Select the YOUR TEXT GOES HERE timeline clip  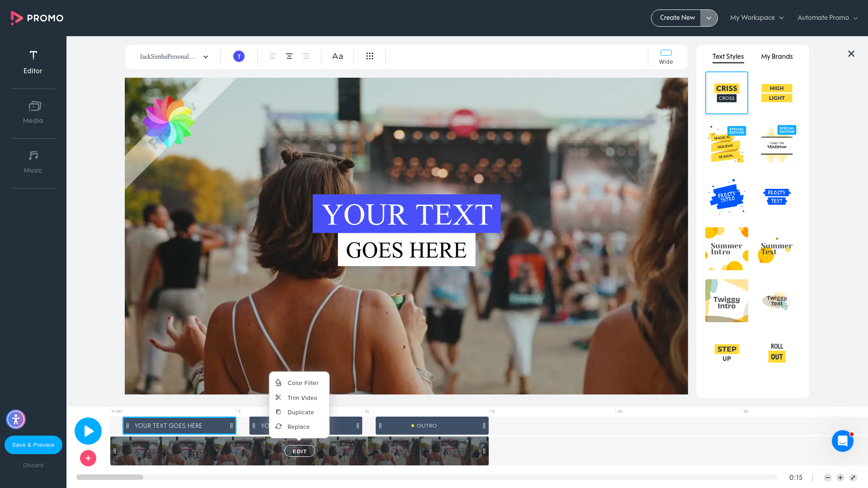pyautogui.click(x=179, y=426)
